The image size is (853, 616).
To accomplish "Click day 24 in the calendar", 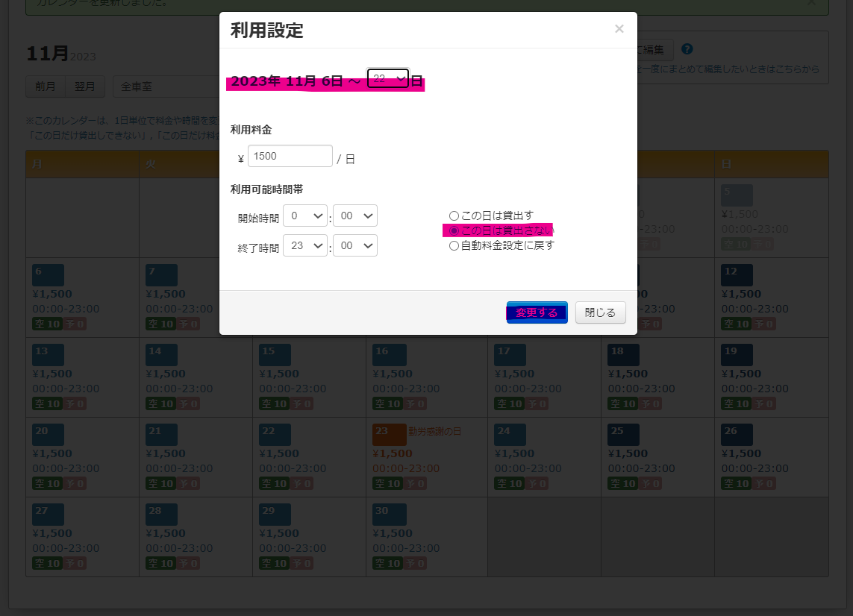I will pos(510,435).
